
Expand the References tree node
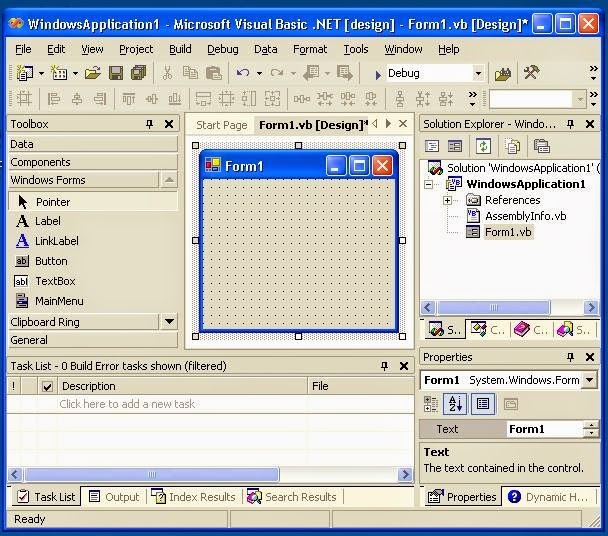[x=447, y=200]
